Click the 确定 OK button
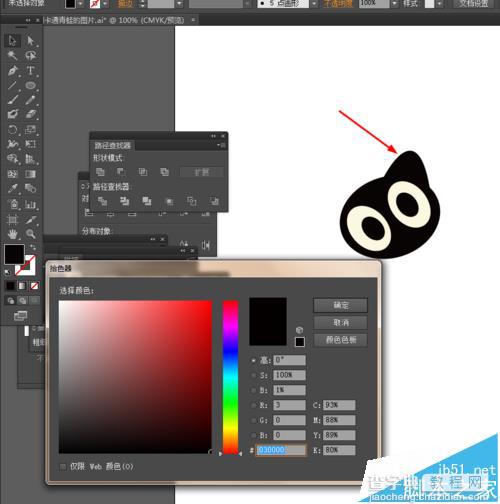This screenshot has width=500, height=504. pyautogui.click(x=341, y=305)
